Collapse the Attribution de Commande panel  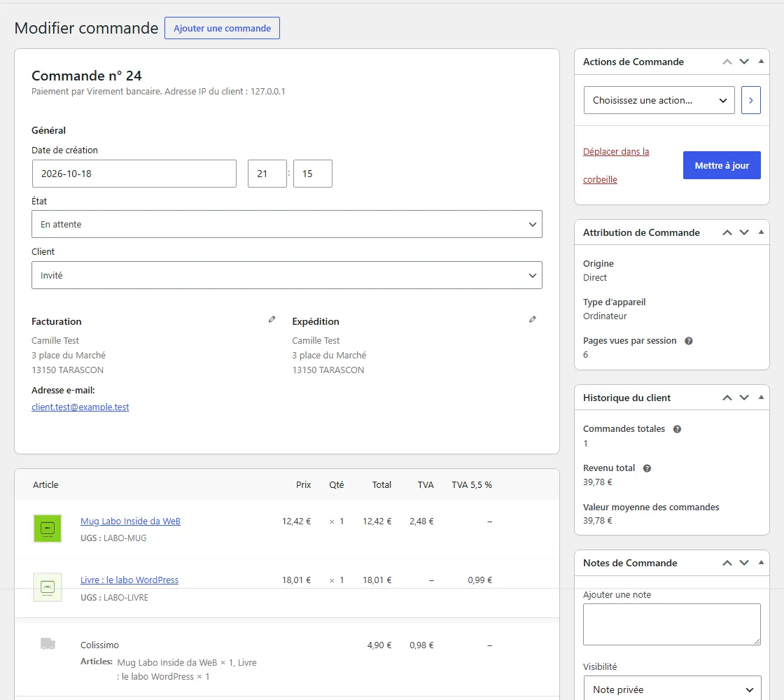tap(761, 232)
